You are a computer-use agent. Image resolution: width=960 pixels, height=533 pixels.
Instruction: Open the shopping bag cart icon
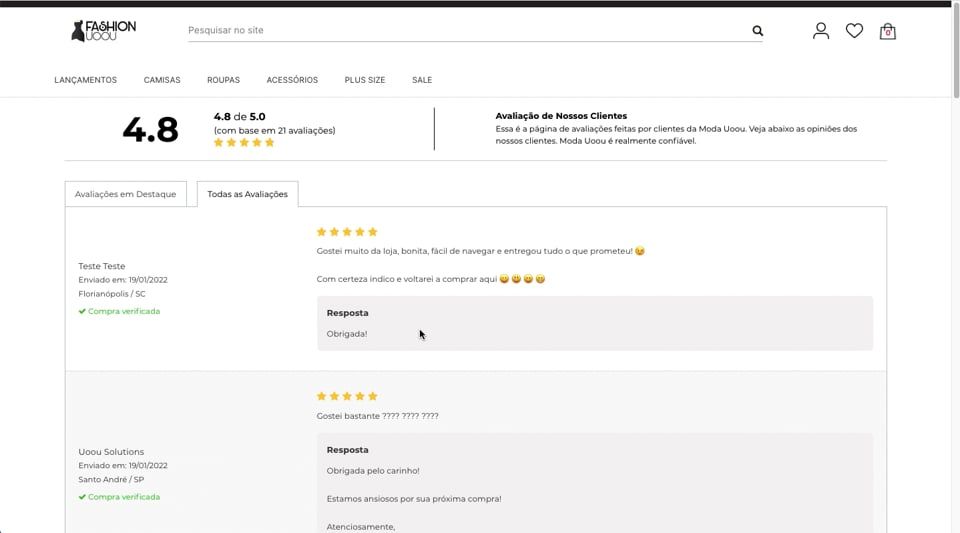point(887,31)
